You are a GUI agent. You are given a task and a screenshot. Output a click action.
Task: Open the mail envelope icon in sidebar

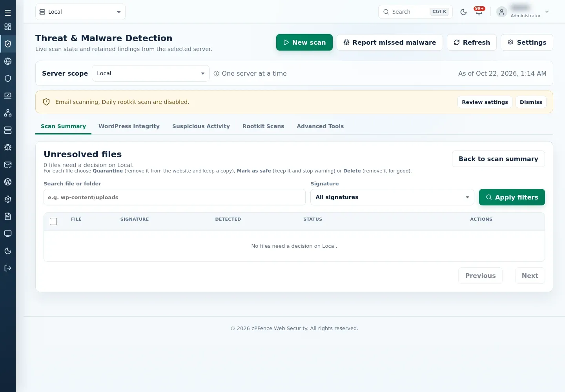[x=7, y=165]
